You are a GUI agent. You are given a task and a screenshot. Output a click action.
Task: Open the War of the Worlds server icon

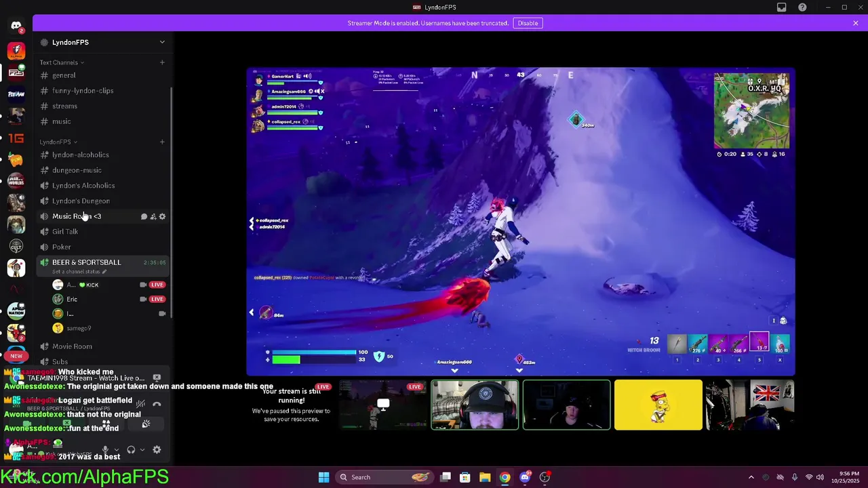pyautogui.click(x=16, y=181)
